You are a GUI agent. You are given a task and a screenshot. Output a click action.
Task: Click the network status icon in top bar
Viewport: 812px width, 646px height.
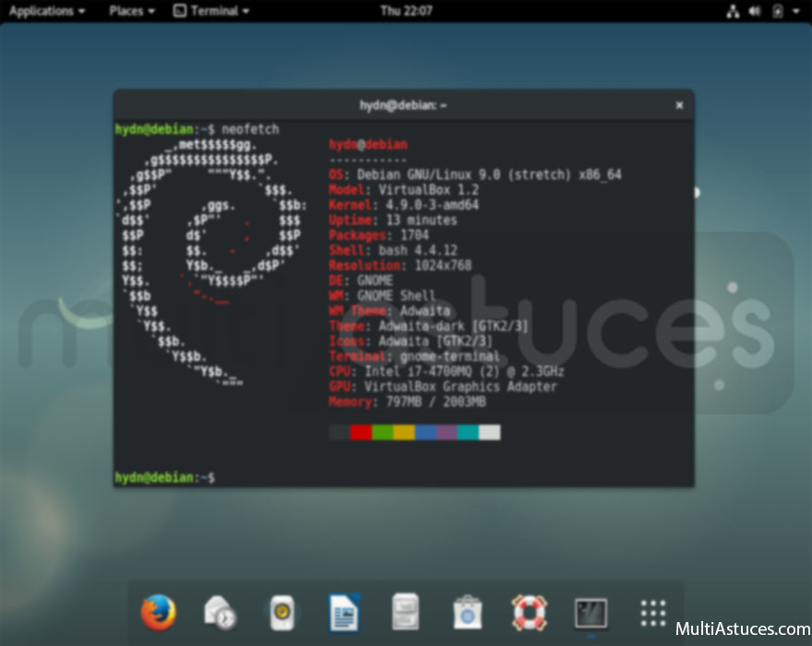click(733, 11)
